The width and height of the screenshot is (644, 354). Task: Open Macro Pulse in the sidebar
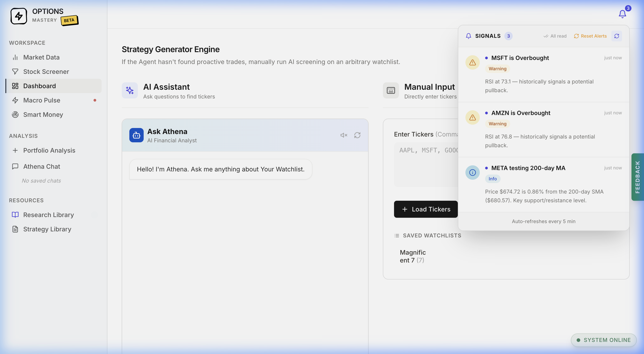pos(53,100)
